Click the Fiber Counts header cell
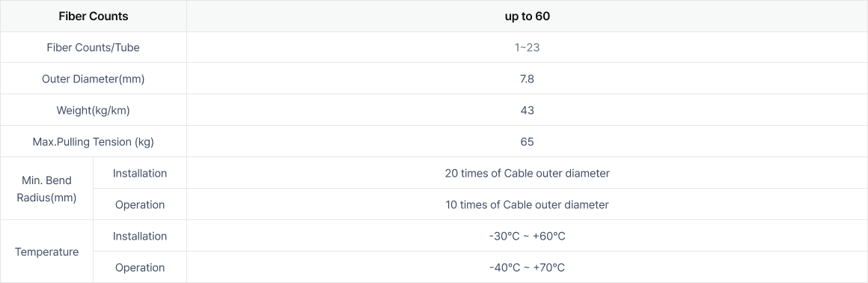868x283 pixels. click(x=93, y=16)
